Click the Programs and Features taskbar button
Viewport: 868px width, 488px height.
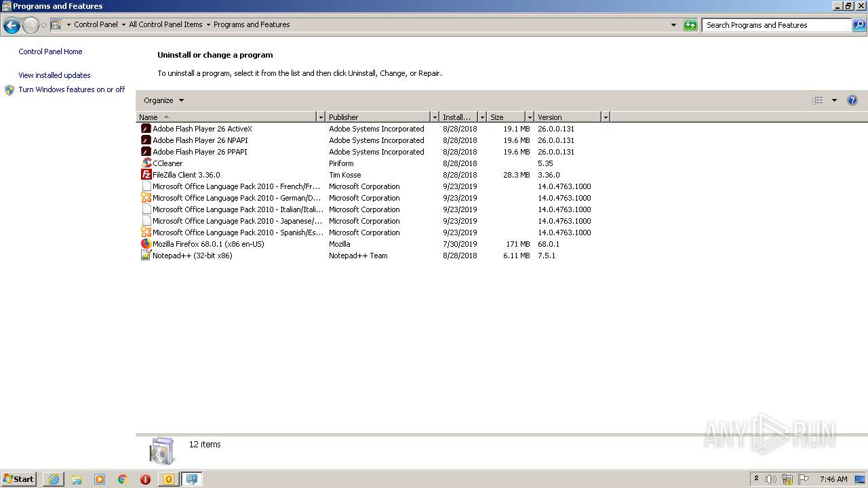point(193,479)
